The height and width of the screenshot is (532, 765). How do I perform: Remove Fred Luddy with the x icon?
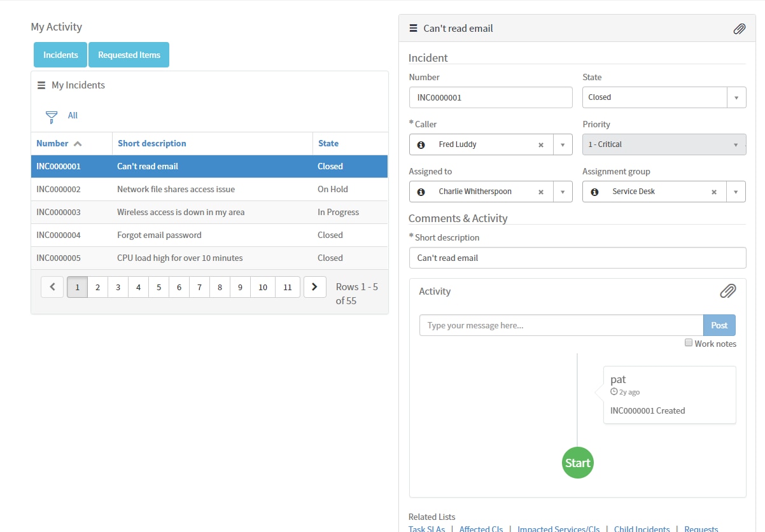tap(540, 144)
